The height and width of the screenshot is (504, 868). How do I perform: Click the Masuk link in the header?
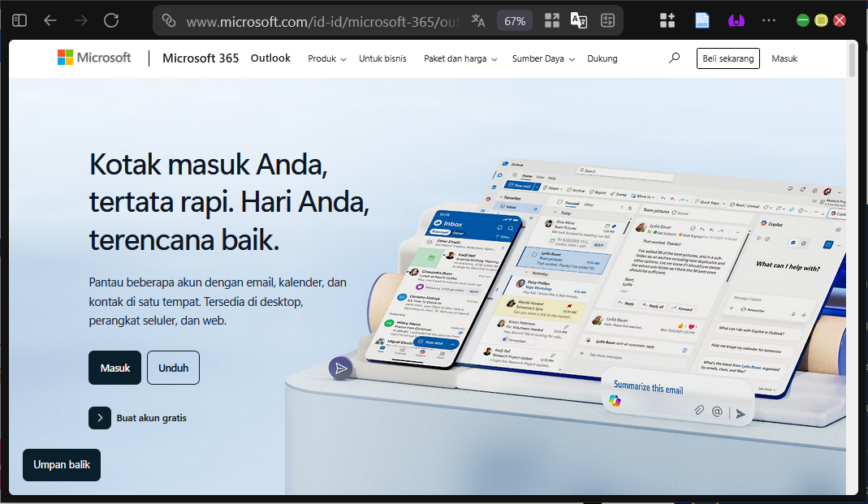point(784,58)
